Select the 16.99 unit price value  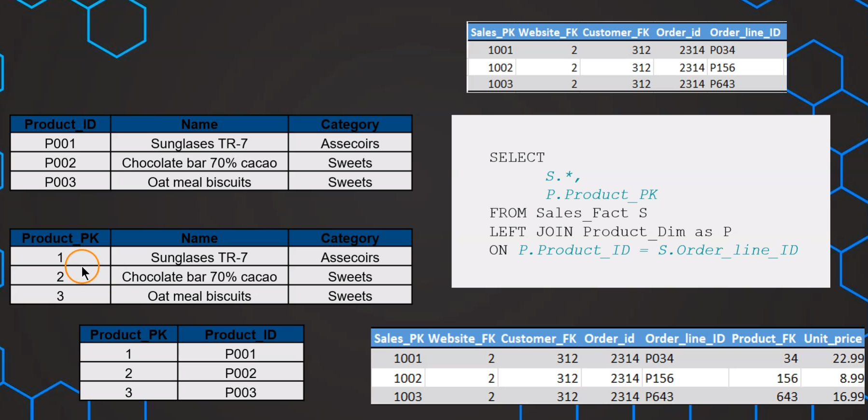848,397
